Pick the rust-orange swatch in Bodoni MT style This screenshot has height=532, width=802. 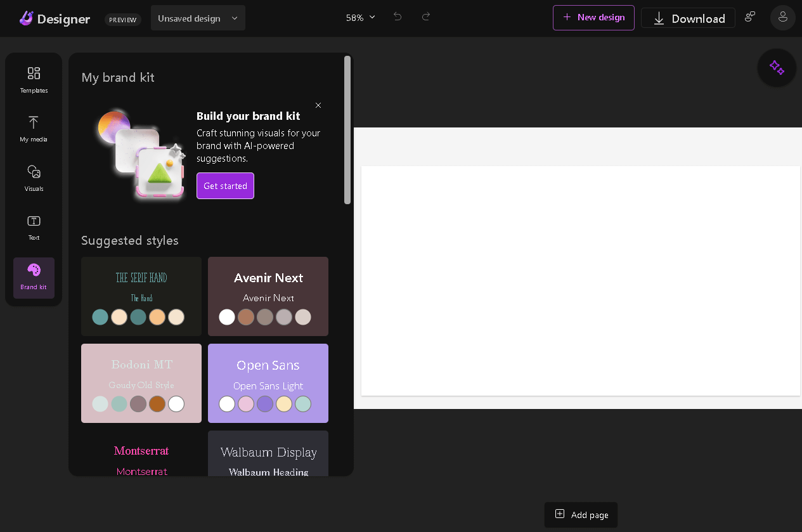pyautogui.click(x=157, y=404)
